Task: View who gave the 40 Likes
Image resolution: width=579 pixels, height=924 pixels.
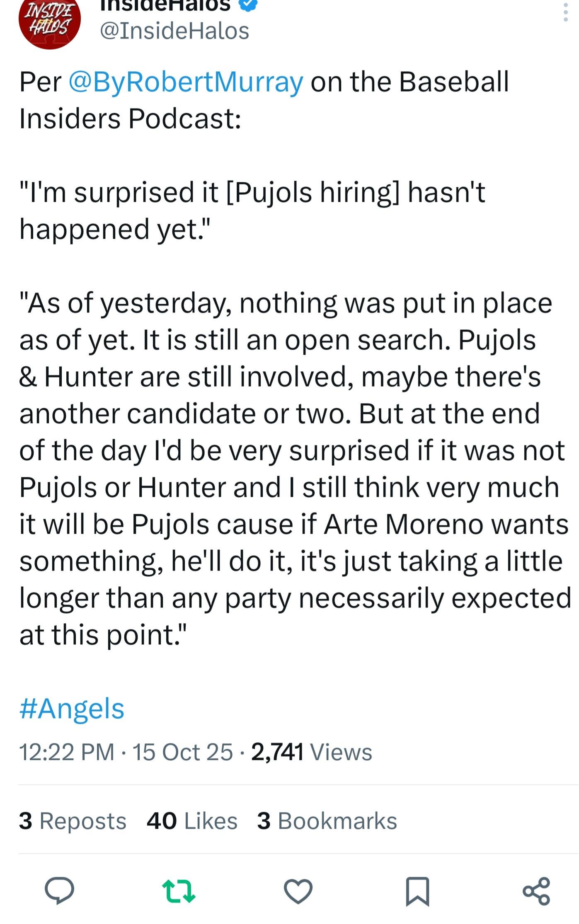Action: point(192,821)
